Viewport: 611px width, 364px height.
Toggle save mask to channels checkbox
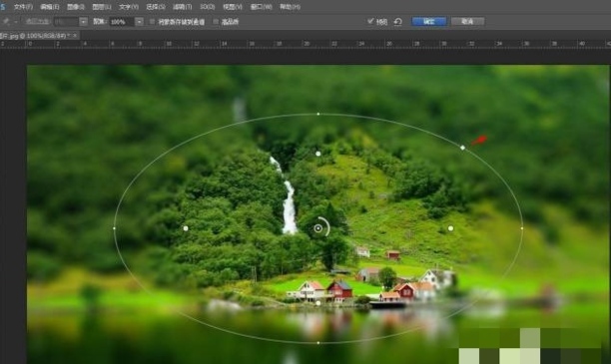(x=152, y=22)
